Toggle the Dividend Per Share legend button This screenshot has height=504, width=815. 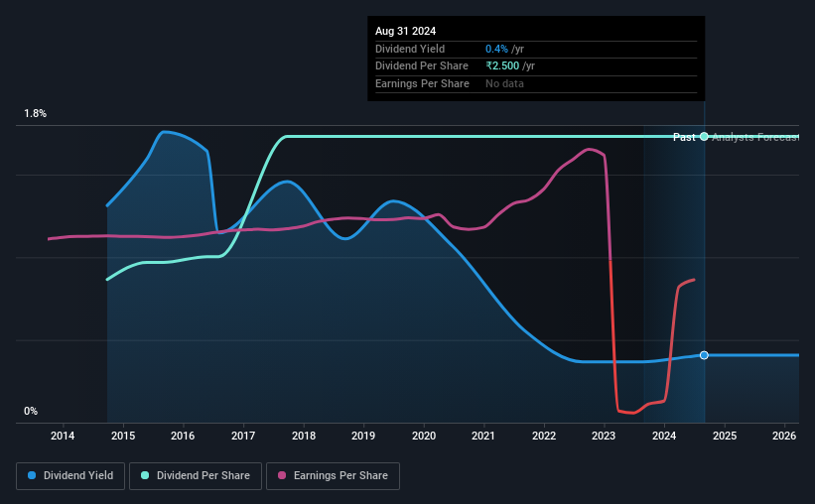196,476
